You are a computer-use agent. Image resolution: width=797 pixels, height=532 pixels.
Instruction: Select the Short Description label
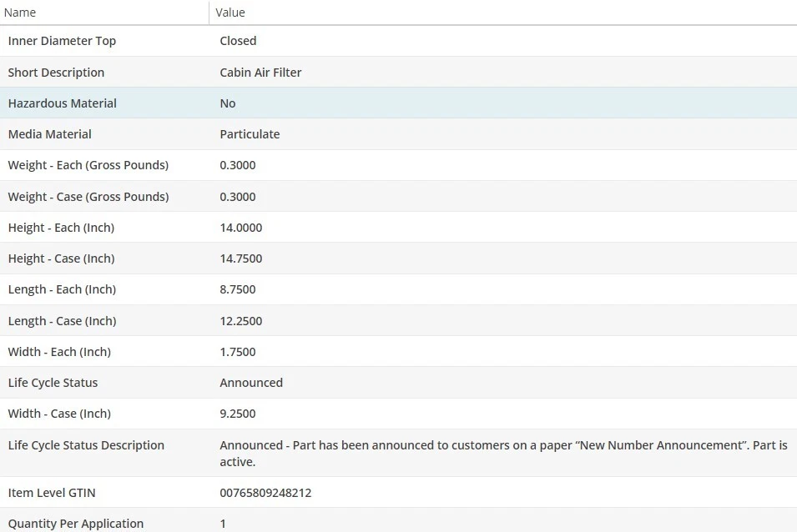coord(56,73)
